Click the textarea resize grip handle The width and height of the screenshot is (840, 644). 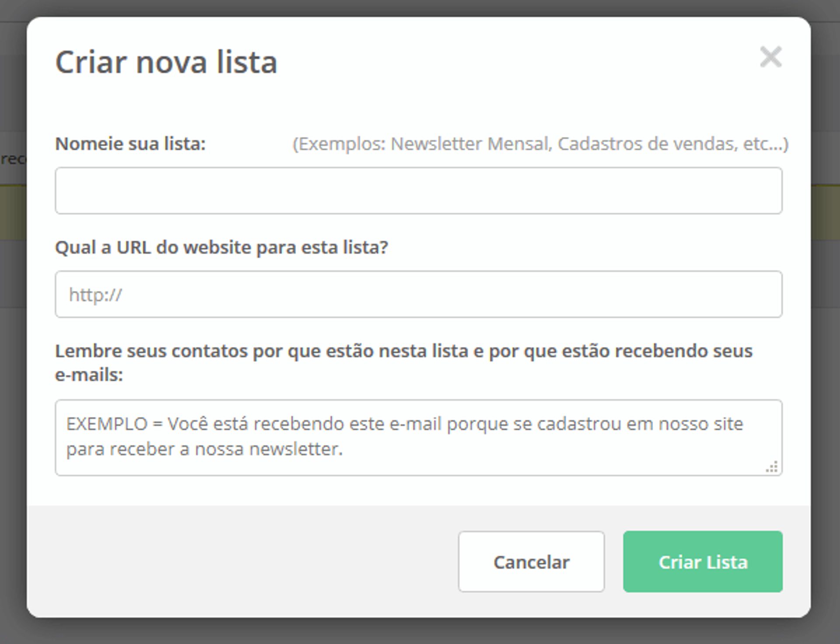772,467
